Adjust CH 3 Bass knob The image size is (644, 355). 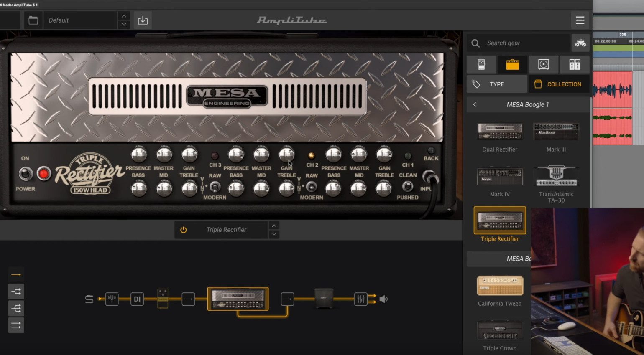(x=139, y=189)
